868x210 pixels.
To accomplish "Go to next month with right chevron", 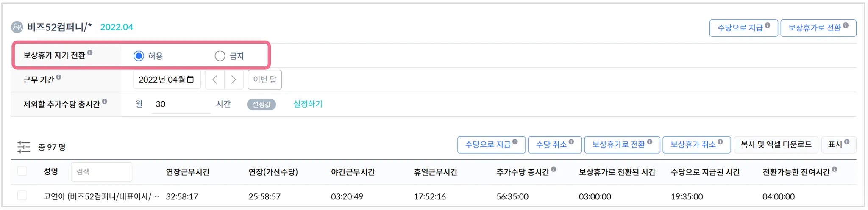I will (234, 80).
